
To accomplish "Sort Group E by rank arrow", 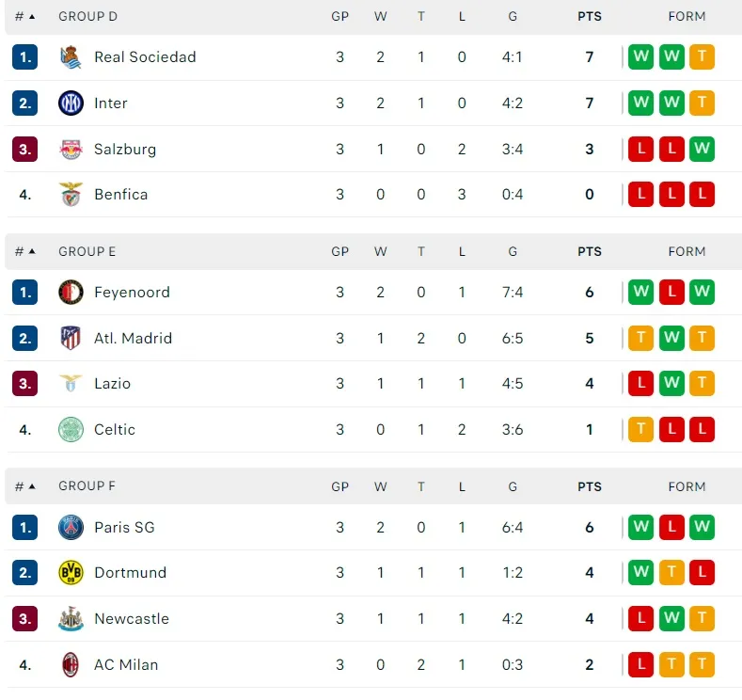I will (32, 252).
